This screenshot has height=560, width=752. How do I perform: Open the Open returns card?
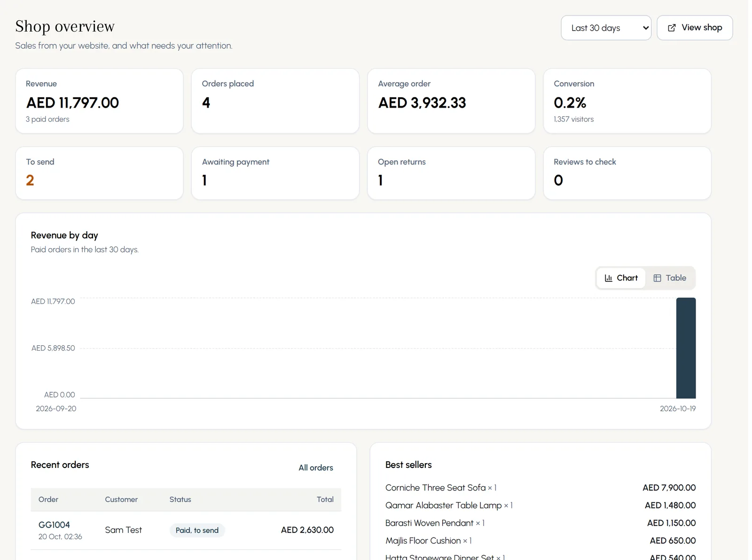click(451, 173)
